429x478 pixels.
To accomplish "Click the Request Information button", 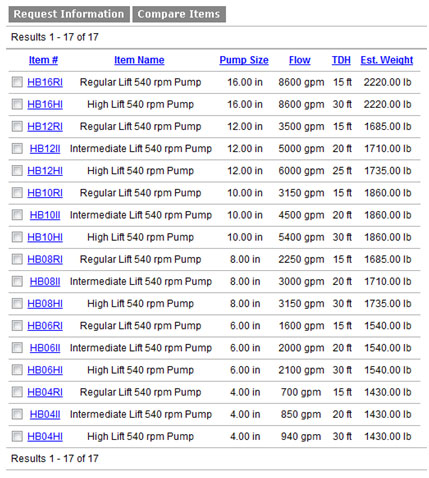I will point(69,14).
